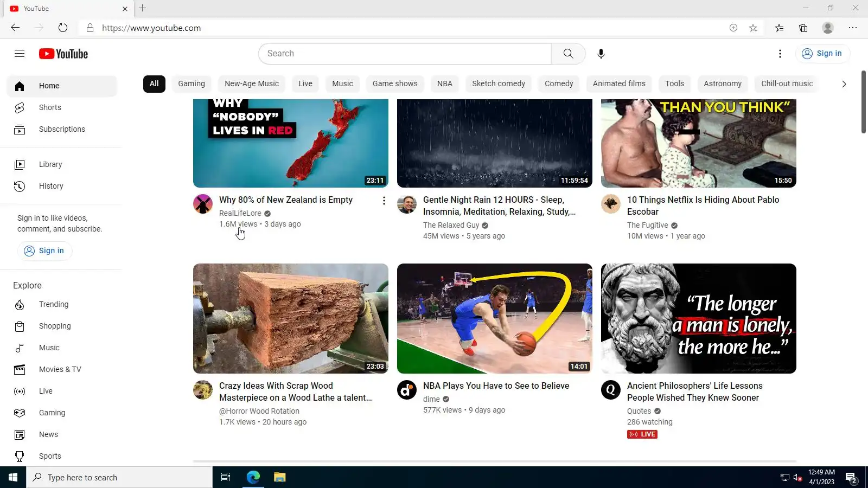Click the YouTube logo
This screenshot has width=868, height=488.
pos(63,54)
